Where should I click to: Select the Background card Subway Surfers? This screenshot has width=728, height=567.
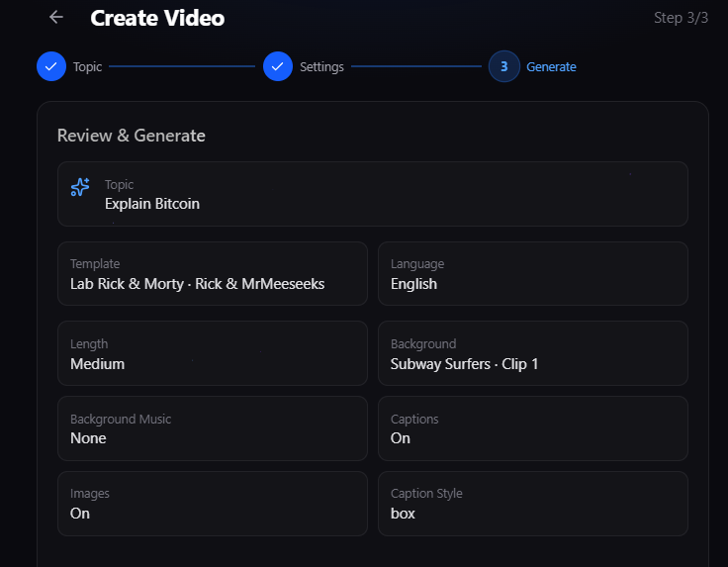coord(532,353)
